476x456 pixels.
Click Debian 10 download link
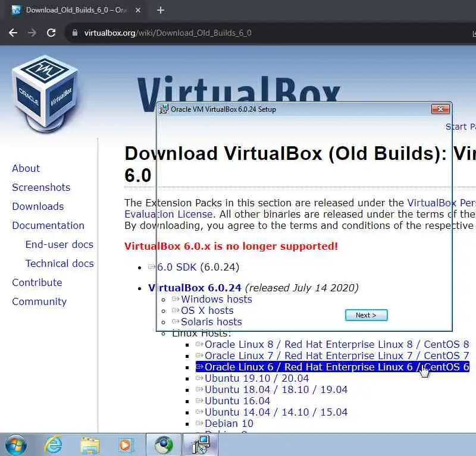tap(229, 423)
